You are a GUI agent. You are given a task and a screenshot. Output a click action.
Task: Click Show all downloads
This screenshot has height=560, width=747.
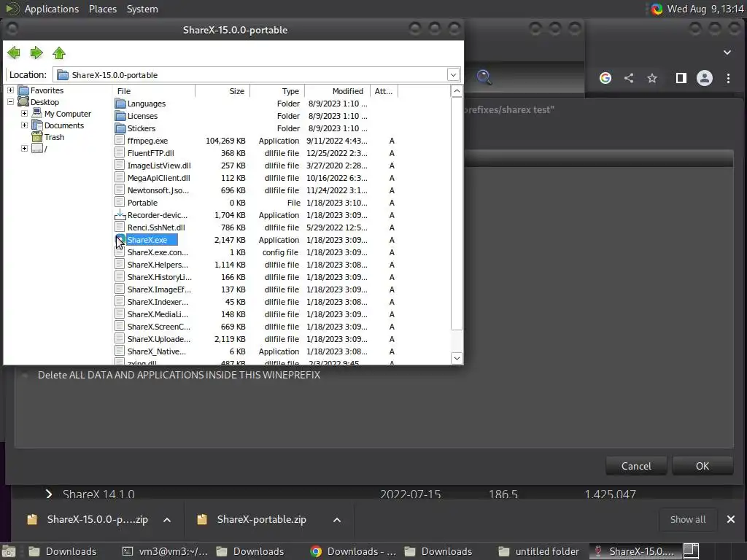pyautogui.click(x=687, y=519)
